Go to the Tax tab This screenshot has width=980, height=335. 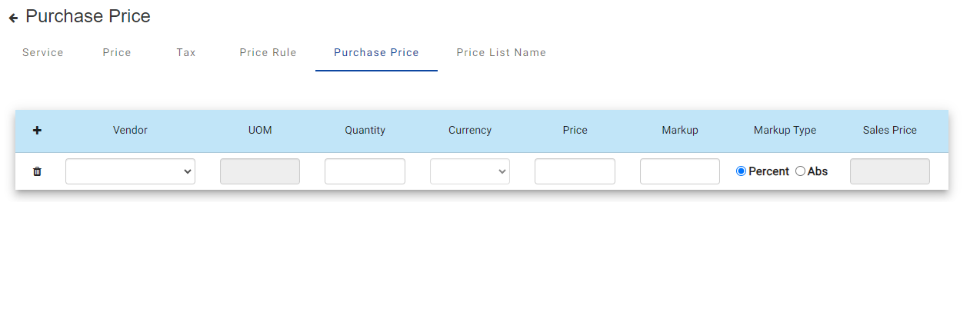click(186, 53)
